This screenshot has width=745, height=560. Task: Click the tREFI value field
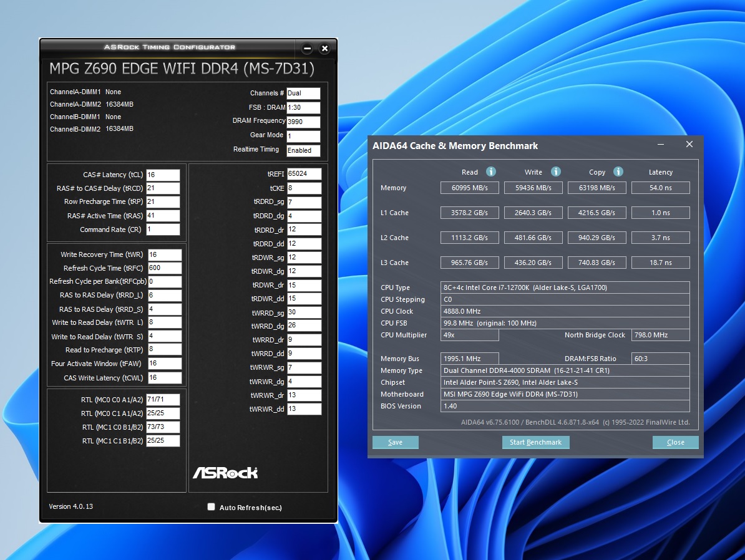[x=304, y=174]
